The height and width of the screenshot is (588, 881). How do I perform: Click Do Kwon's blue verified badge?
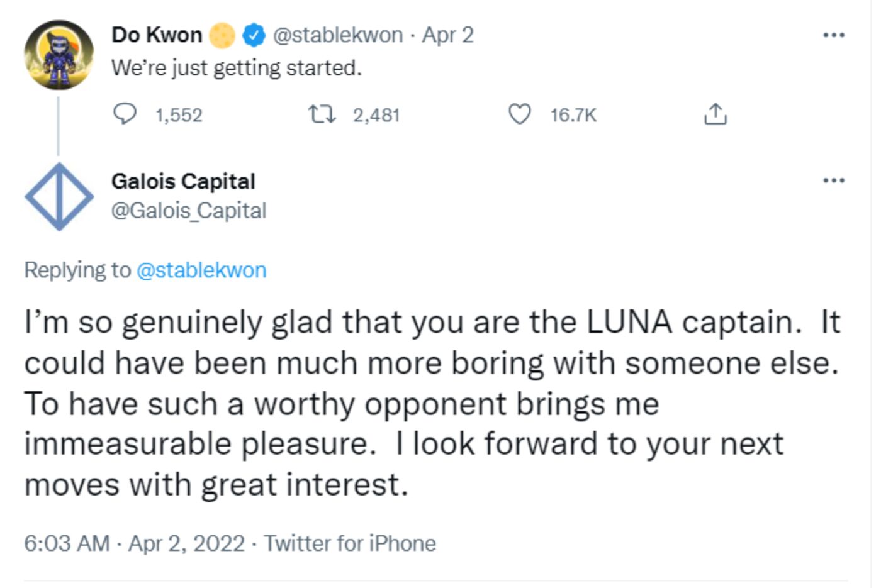pyautogui.click(x=254, y=35)
